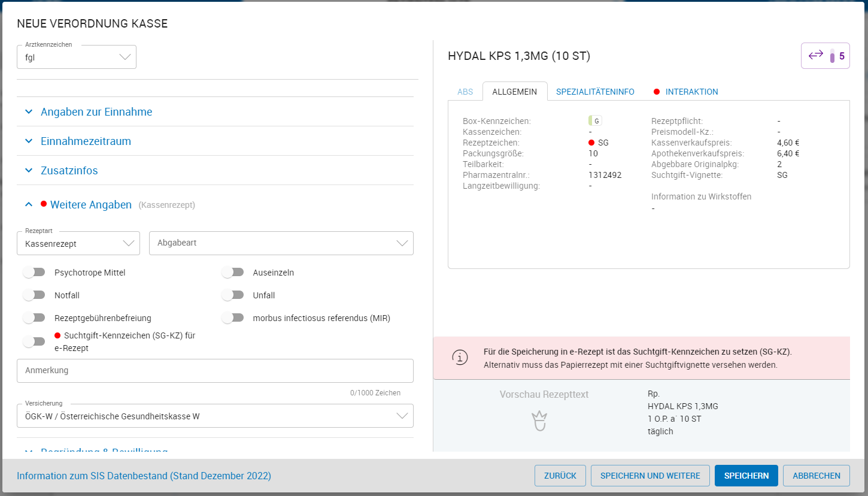
Task: Switch to the ABS tab
Action: point(465,92)
